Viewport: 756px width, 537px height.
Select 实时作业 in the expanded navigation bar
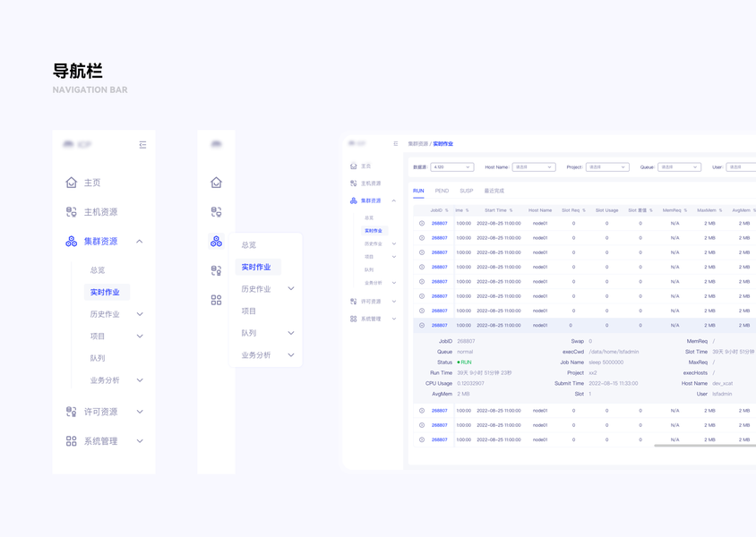[107, 293]
